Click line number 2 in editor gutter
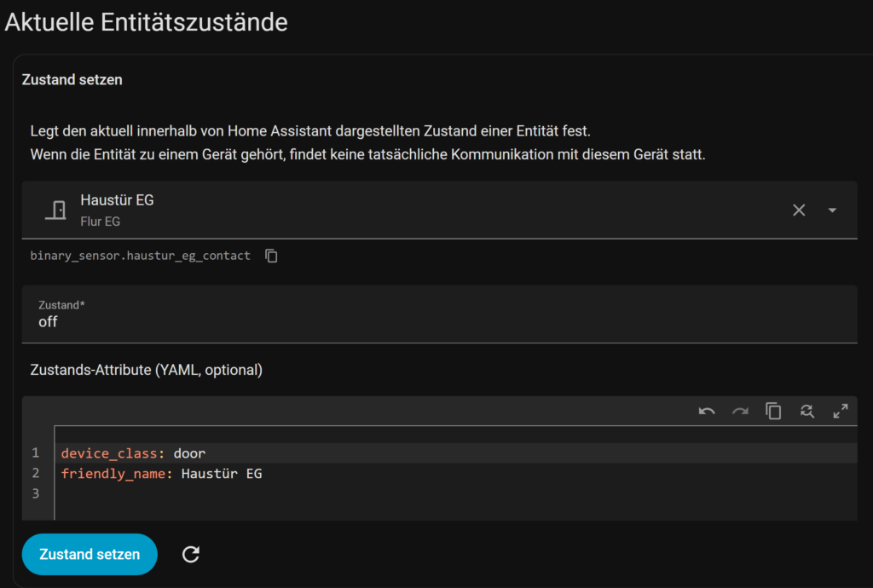This screenshot has height=588, width=873. pyautogui.click(x=36, y=473)
